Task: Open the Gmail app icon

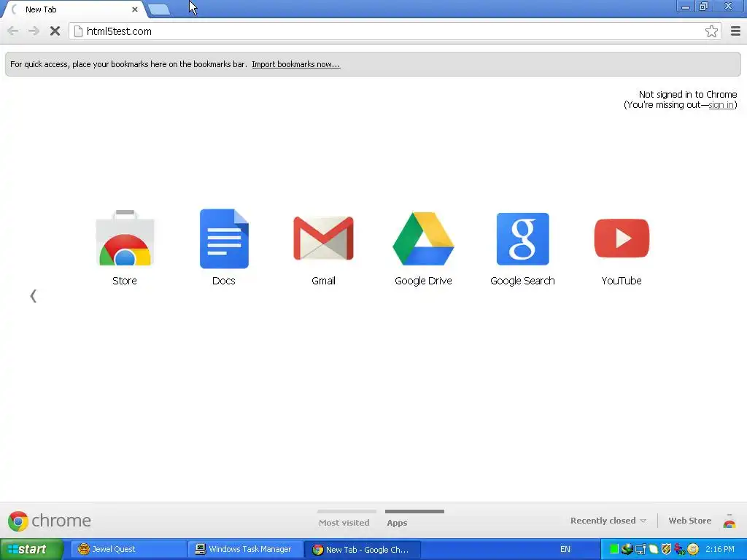Action: (323, 238)
